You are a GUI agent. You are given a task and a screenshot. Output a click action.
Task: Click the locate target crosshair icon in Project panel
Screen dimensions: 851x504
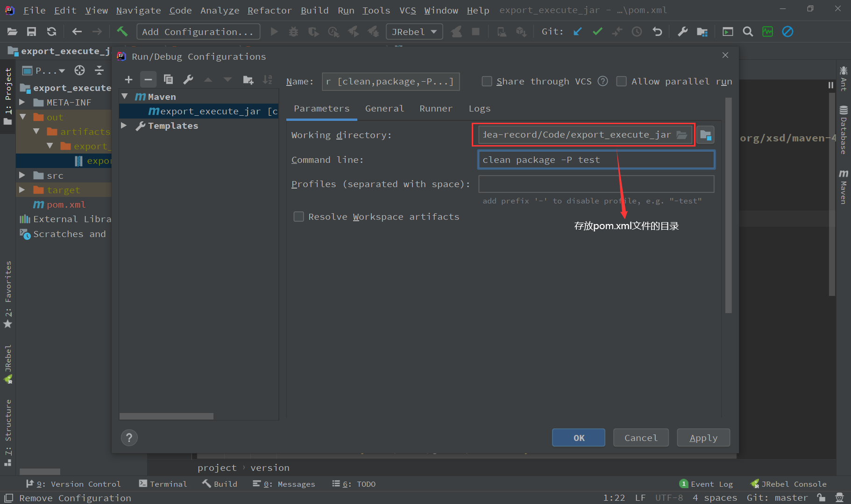(79, 70)
